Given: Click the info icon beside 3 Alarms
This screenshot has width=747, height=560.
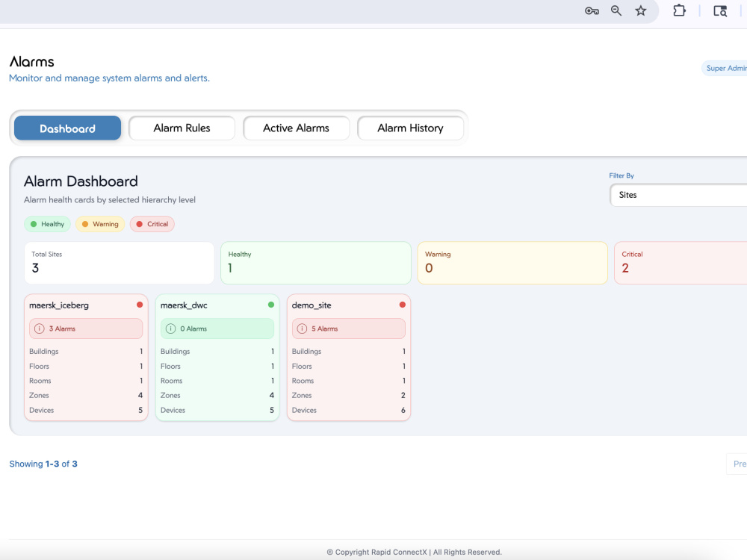Looking at the screenshot, I should (x=40, y=329).
